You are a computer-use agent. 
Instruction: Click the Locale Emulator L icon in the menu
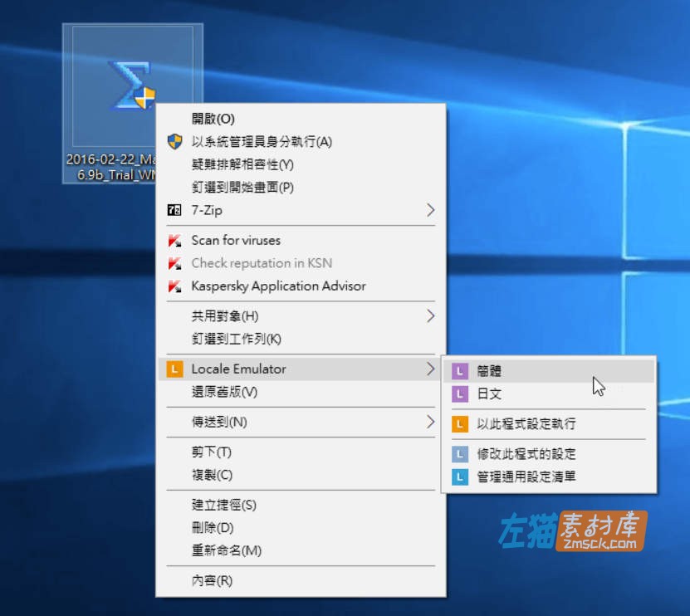[x=174, y=369]
